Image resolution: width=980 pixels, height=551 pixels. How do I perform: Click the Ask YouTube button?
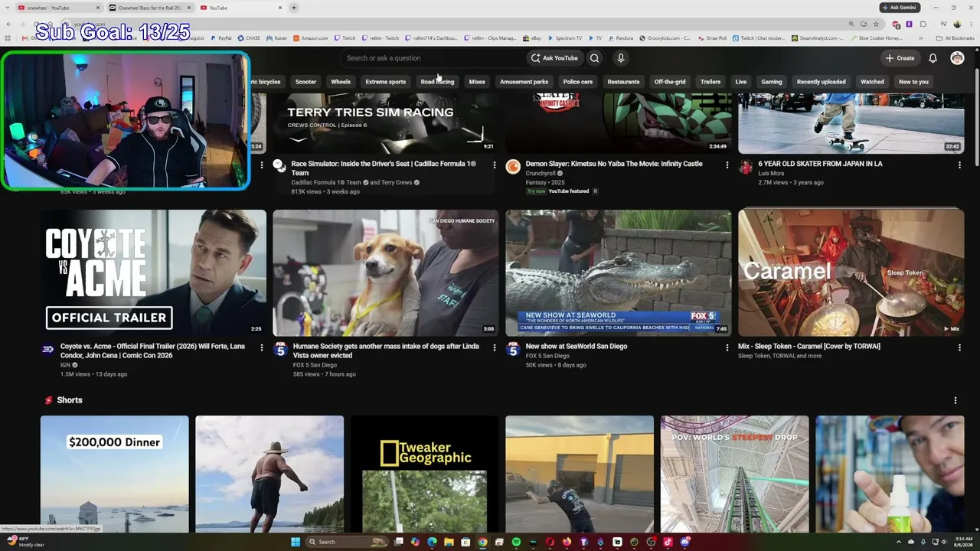click(554, 58)
